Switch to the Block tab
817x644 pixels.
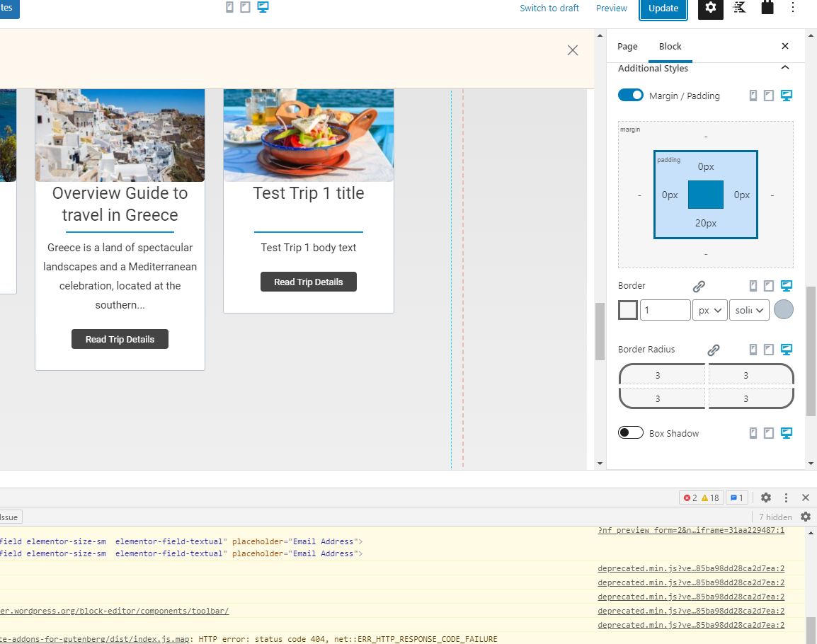670,47
